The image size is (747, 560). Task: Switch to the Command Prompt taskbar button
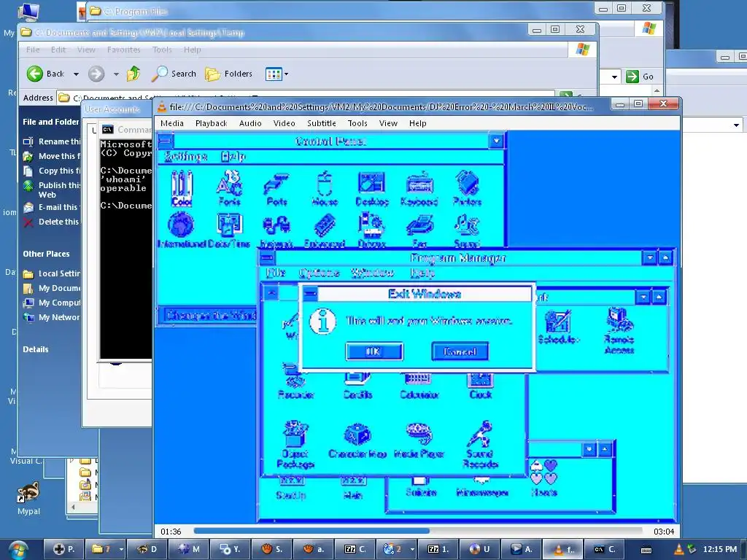tap(603, 550)
